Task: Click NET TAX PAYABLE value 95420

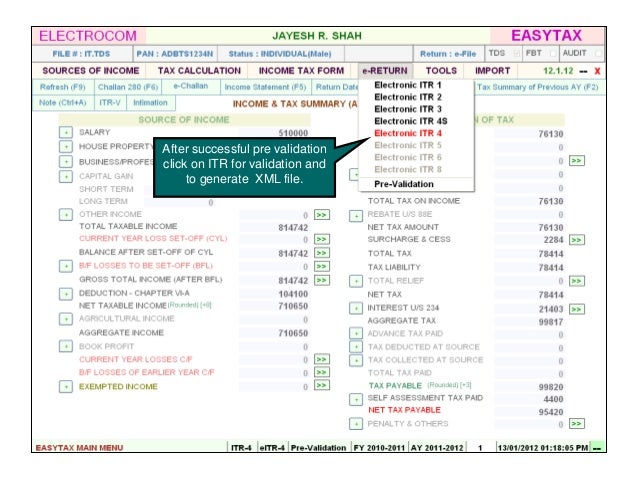Action: point(529,412)
